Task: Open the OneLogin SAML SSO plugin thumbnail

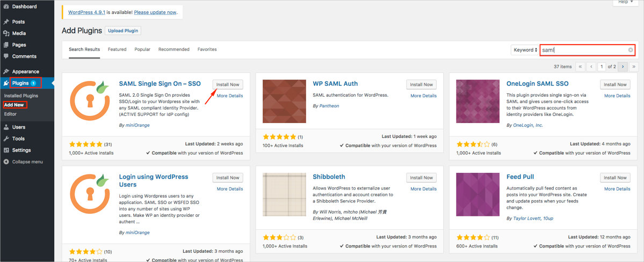Action: [x=478, y=101]
